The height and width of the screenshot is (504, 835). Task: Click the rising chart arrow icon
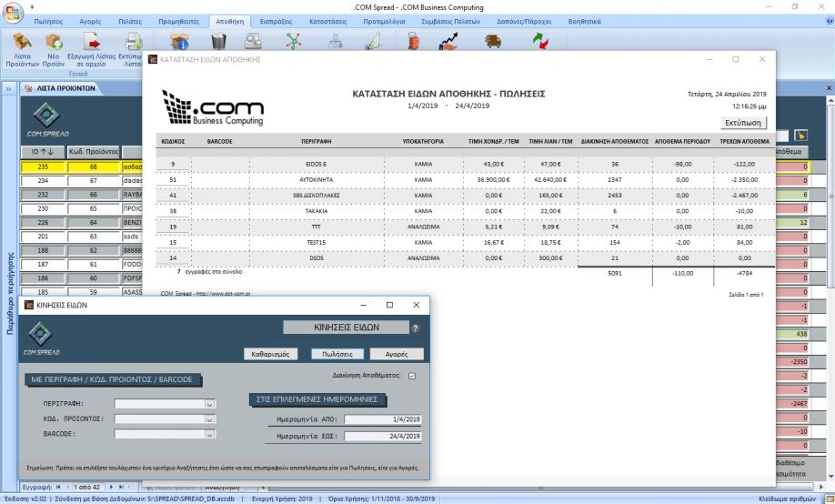pos(448,41)
